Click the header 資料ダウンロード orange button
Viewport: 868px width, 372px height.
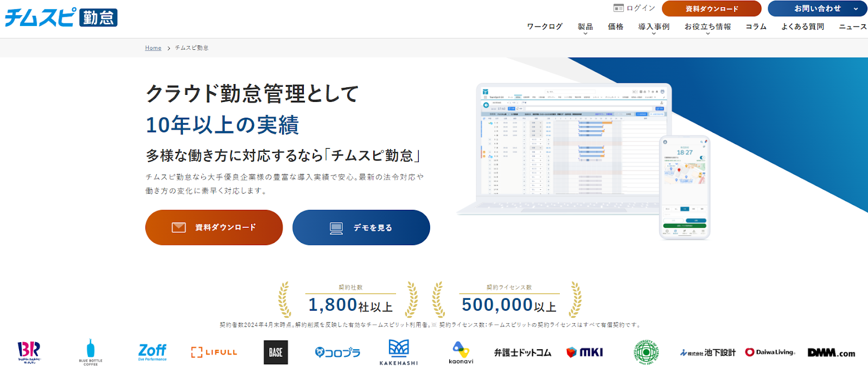[712, 9]
